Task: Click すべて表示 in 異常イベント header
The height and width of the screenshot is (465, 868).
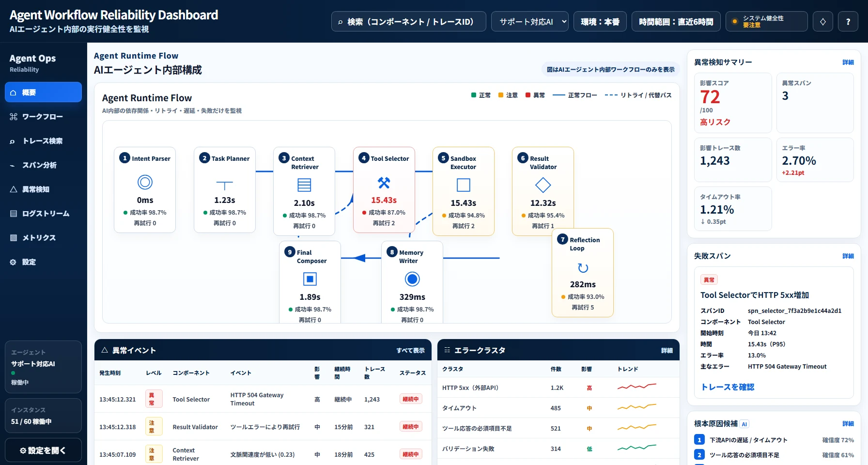Action: pos(410,350)
